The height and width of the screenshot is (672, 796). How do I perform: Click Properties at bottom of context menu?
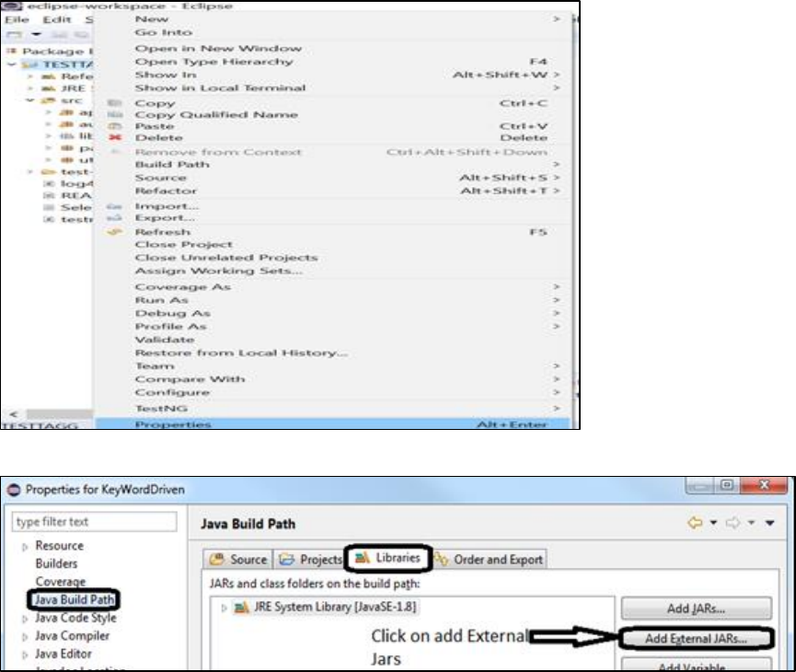(x=333, y=424)
